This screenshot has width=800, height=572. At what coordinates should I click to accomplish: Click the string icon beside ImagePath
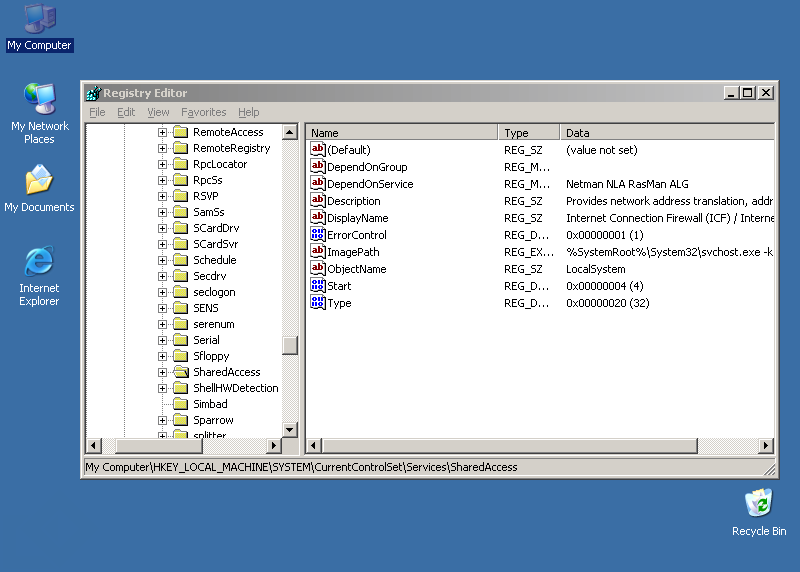point(317,252)
